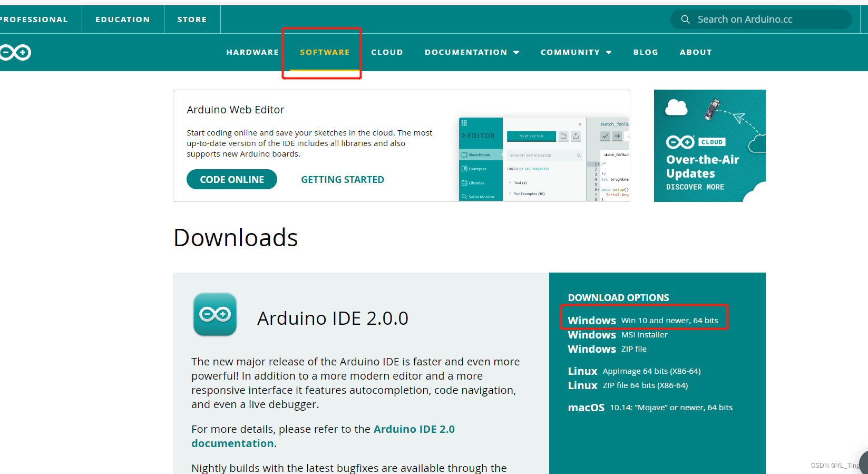The width and height of the screenshot is (868, 474).
Task: Open the Cloud nav item
Action: tap(387, 52)
